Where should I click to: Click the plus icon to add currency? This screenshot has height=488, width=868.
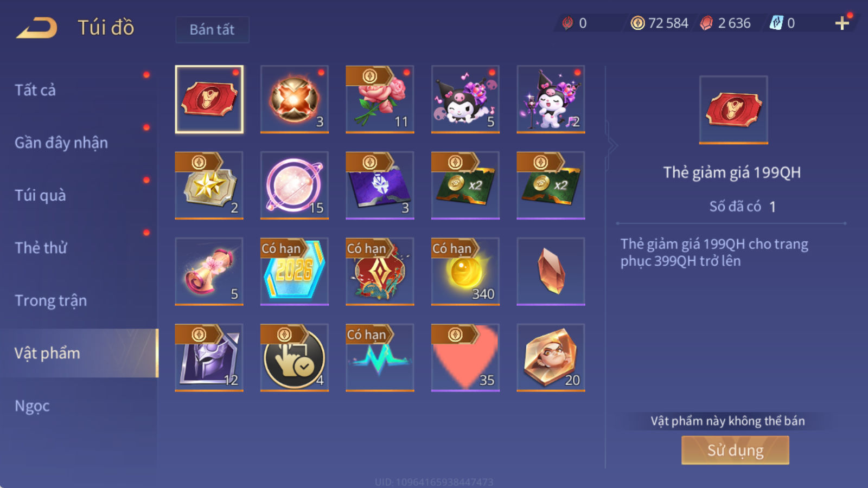tap(842, 23)
